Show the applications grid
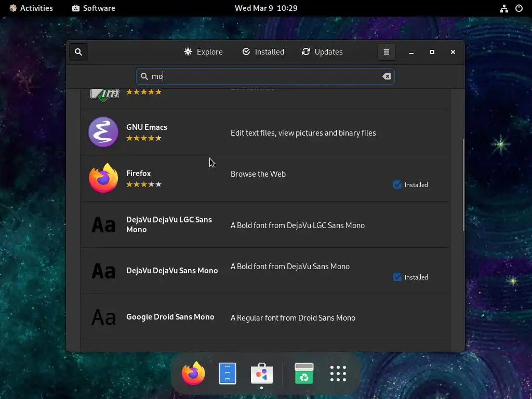 click(338, 373)
